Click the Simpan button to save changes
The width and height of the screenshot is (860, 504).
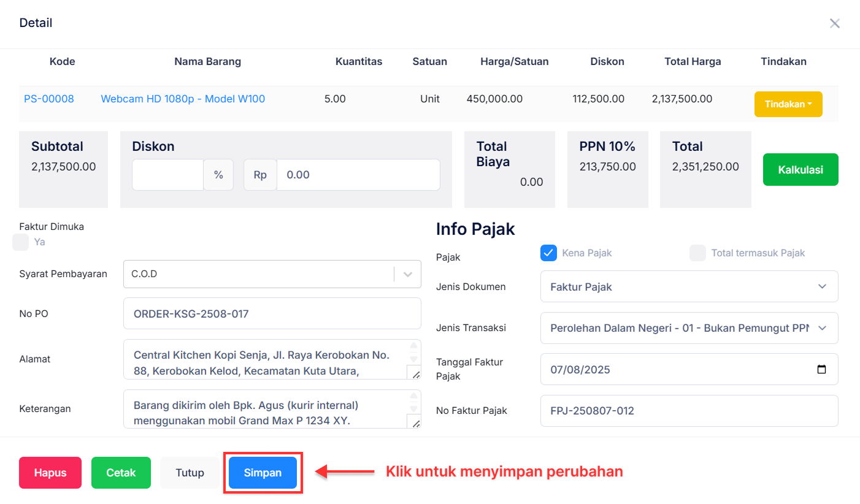tap(262, 472)
